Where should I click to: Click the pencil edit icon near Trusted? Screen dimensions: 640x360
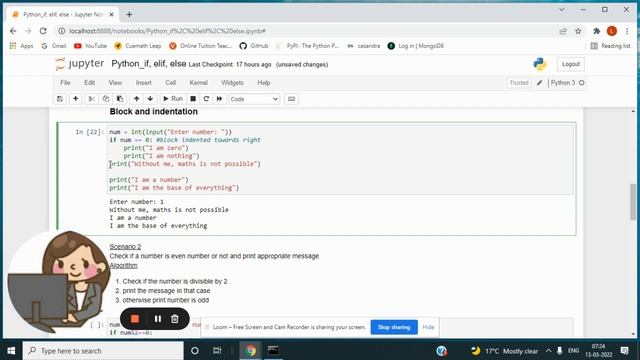pos(539,83)
